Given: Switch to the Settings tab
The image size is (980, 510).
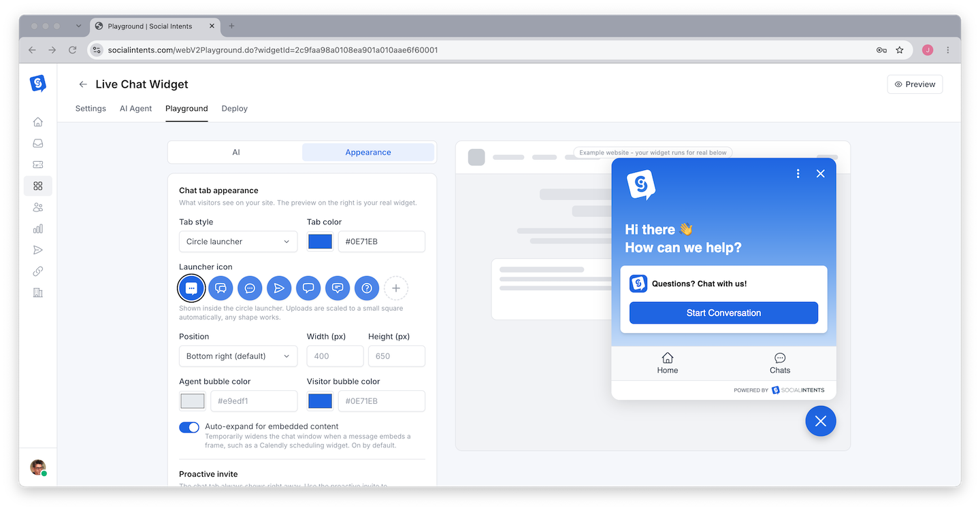Looking at the screenshot, I should 91,109.
